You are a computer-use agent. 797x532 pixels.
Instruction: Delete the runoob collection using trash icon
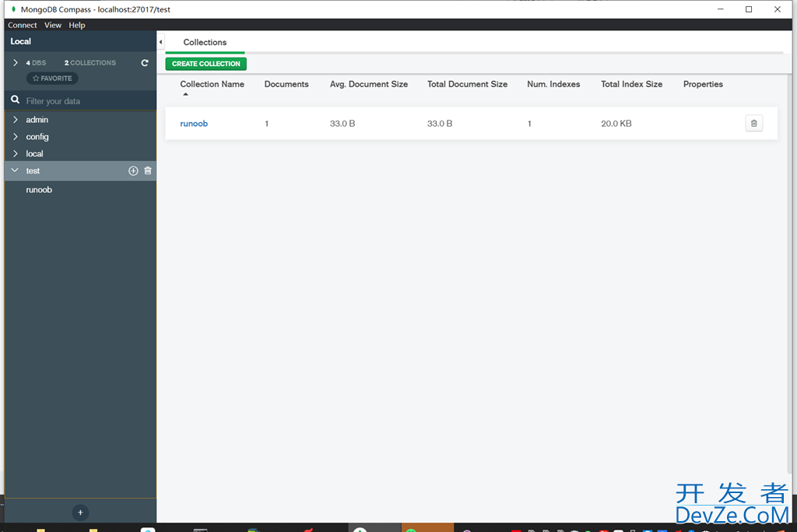click(x=753, y=124)
